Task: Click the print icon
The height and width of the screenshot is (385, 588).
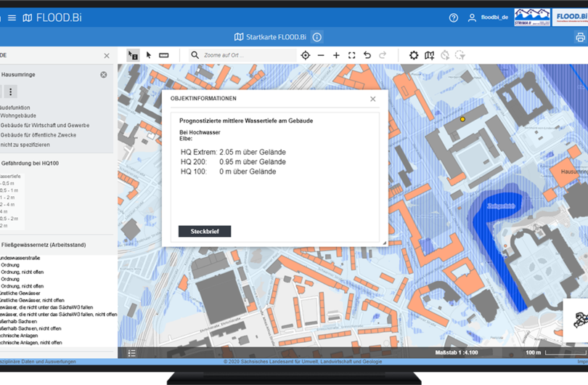Action: pos(580,37)
